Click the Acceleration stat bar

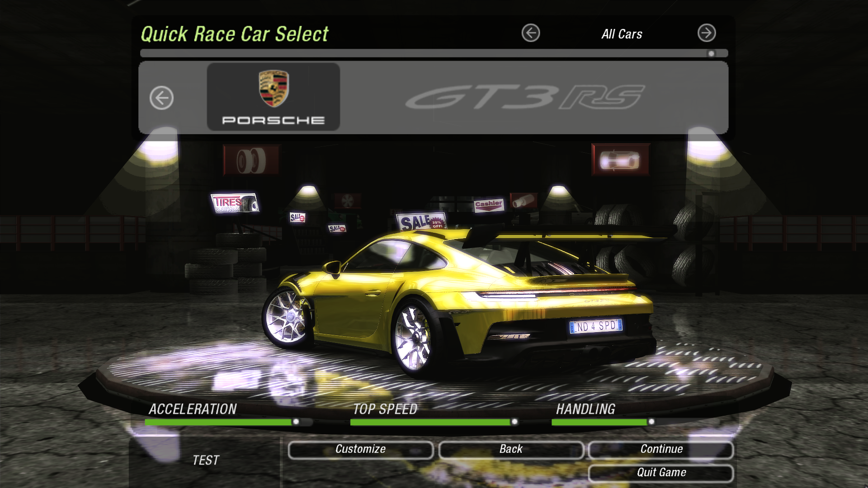(229, 422)
